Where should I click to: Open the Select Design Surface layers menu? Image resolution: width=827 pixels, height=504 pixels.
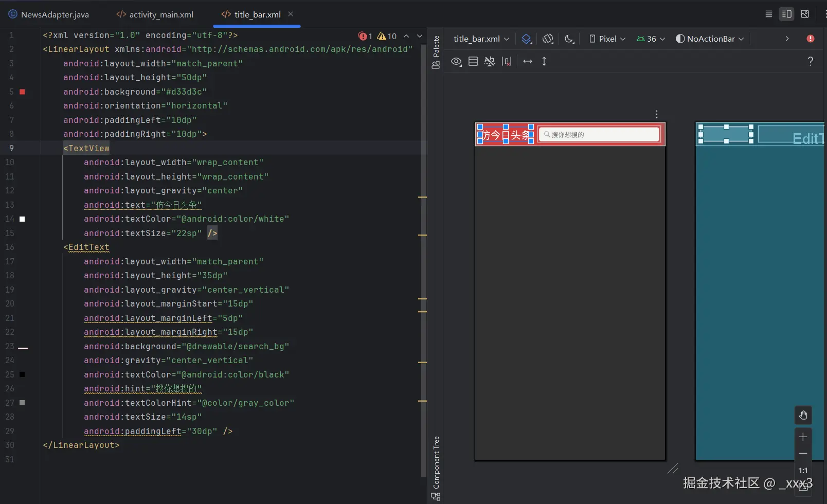point(526,39)
